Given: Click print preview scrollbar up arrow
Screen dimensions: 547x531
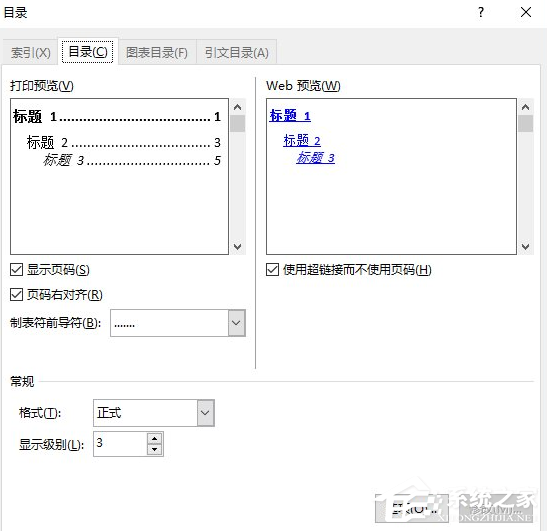Looking at the screenshot, I should (x=238, y=107).
